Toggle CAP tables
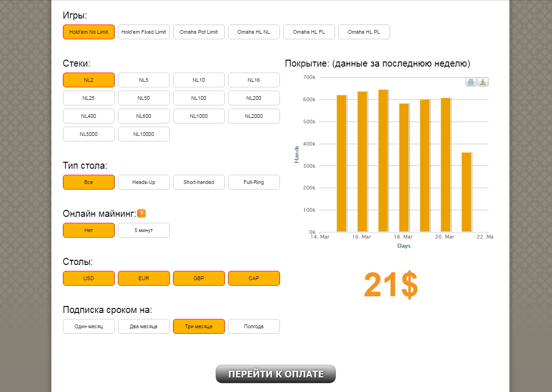 pos(254,278)
